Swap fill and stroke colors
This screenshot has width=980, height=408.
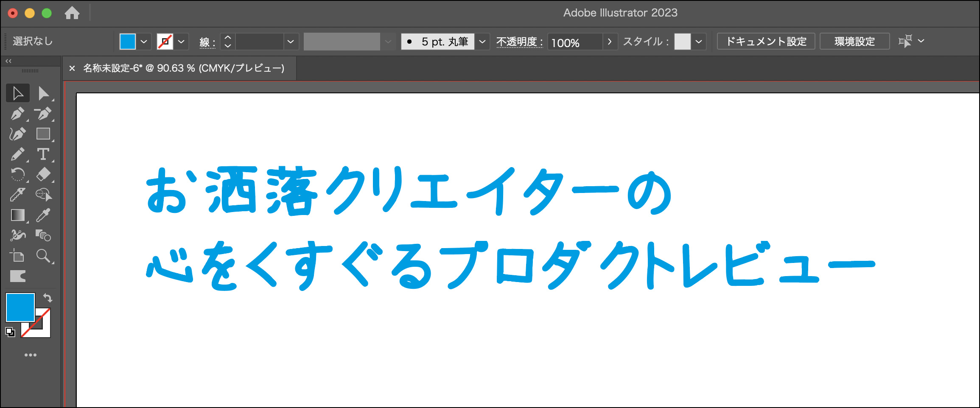[x=48, y=298]
